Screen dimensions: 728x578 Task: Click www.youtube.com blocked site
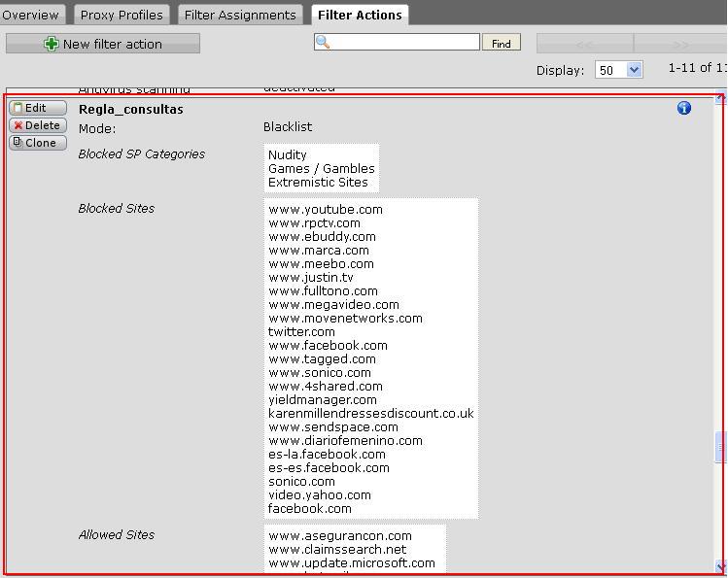click(326, 209)
